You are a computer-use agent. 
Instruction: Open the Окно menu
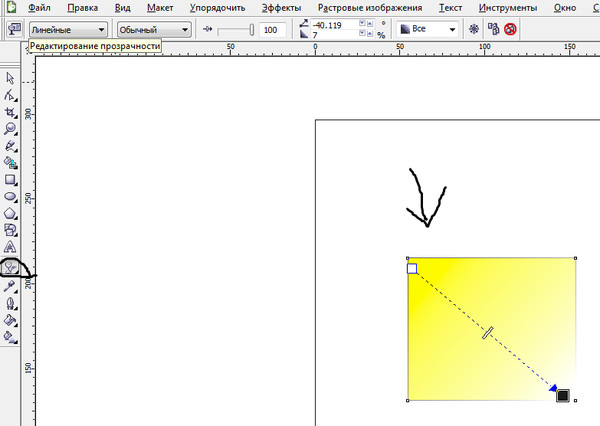pos(565,8)
